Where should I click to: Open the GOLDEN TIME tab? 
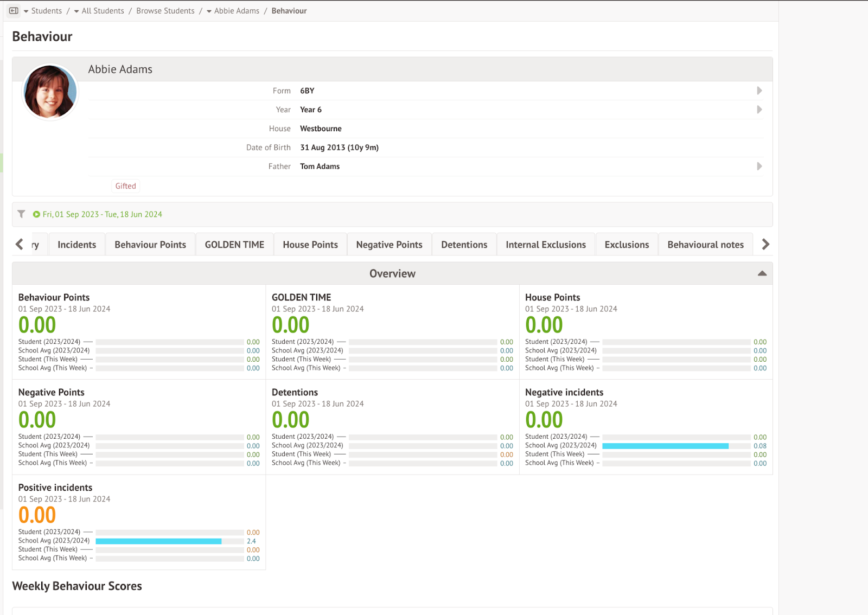coord(234,245)
